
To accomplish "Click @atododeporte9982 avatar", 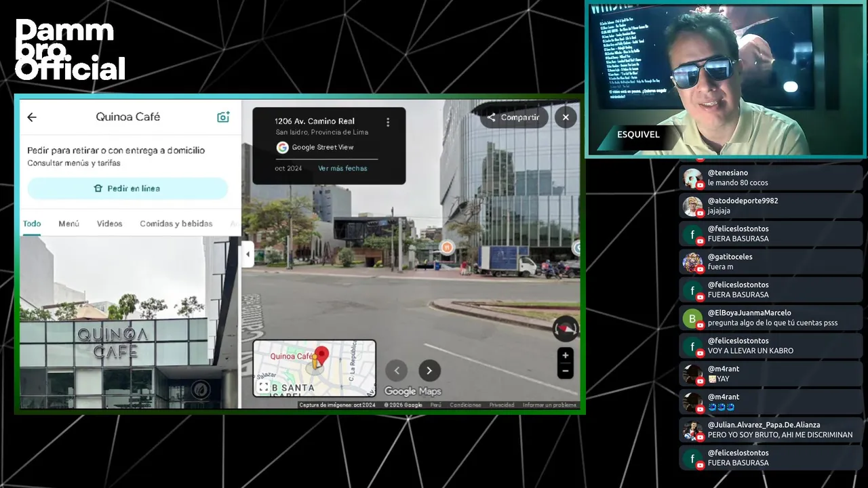I will tap(692, 206).
